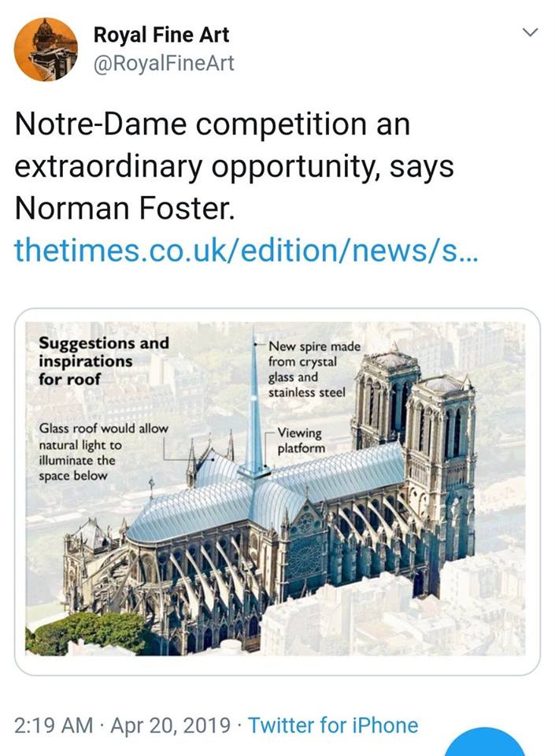
Task: Click the 'Viewing platform' annotation
Action: [x=301, y=441]
